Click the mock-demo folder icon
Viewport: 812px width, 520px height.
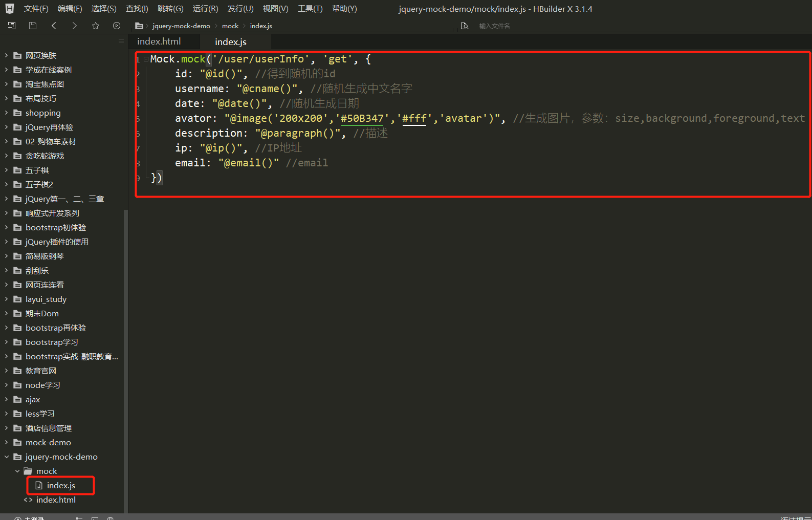pyautogui.click(x=17, y=442)
